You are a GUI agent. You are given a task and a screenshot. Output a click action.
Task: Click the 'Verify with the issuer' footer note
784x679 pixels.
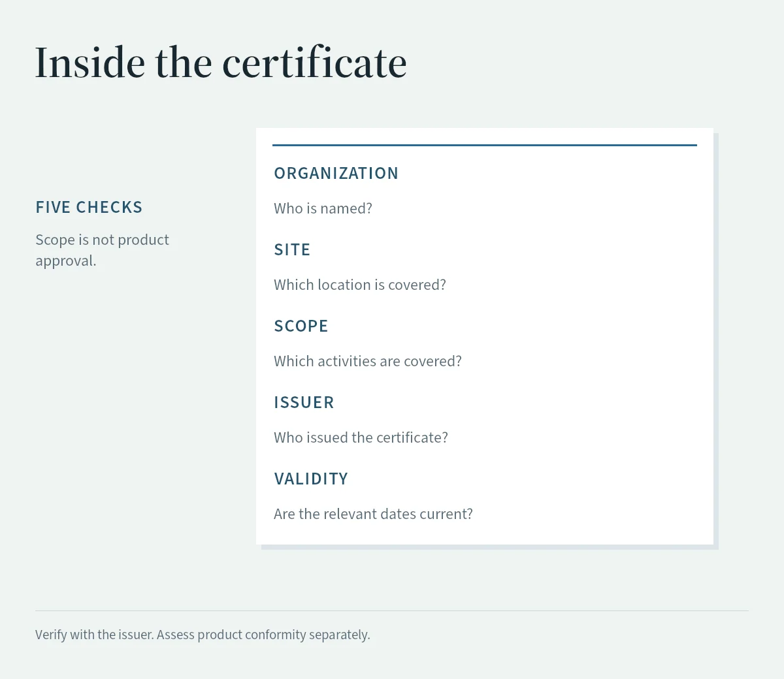pyautogui.click(x=203, y=635)
